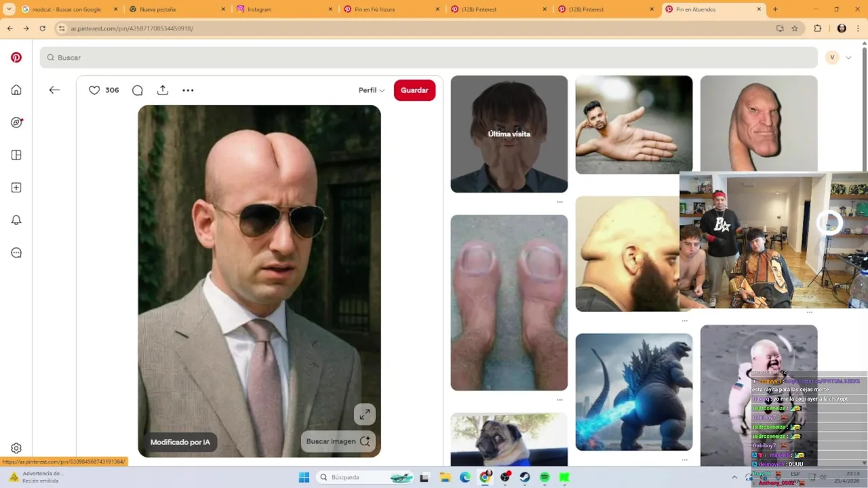This screenshot has width=868, height=488.
Task: Open the Última visita pin thumbnail
Action: point(509,134)
